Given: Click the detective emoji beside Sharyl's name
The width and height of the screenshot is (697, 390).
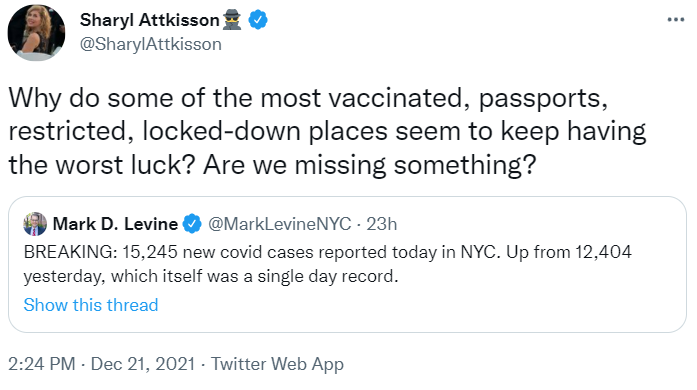Looking at the screenshot, I should pos(232,20).
